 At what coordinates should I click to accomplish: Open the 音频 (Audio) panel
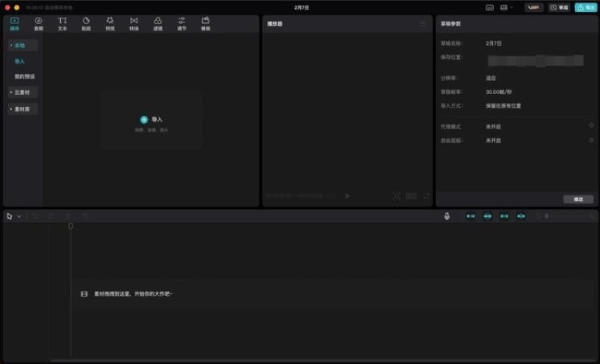coord(38,23)
